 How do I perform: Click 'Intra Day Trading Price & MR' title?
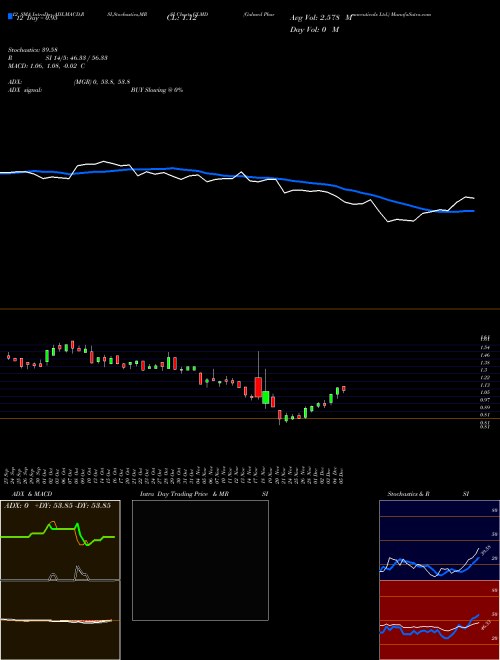[185, 494]
